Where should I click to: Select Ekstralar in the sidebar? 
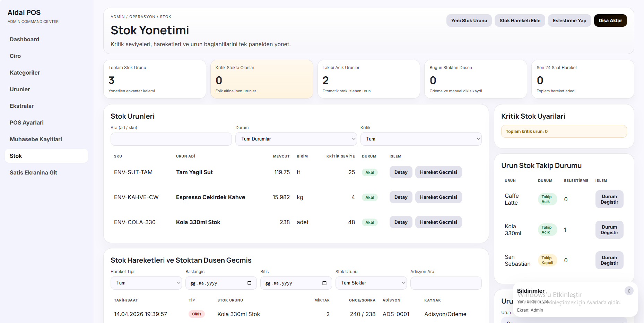click(46, 106)
